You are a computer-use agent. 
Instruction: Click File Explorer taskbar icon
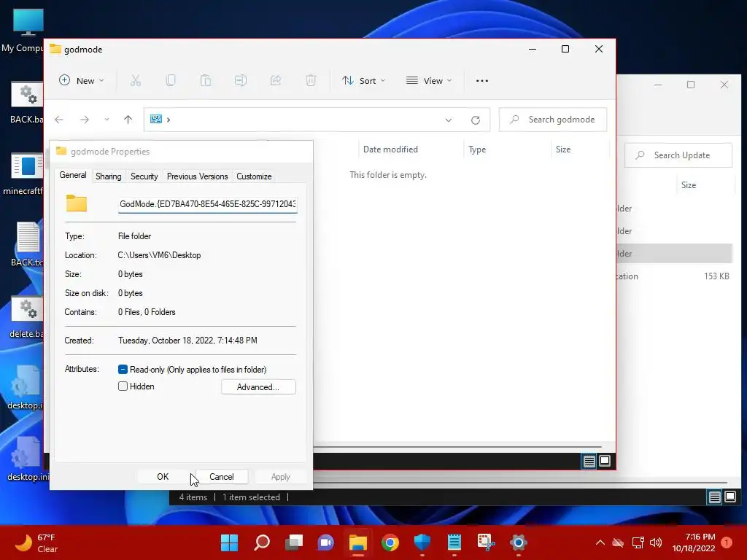(357, 542)
